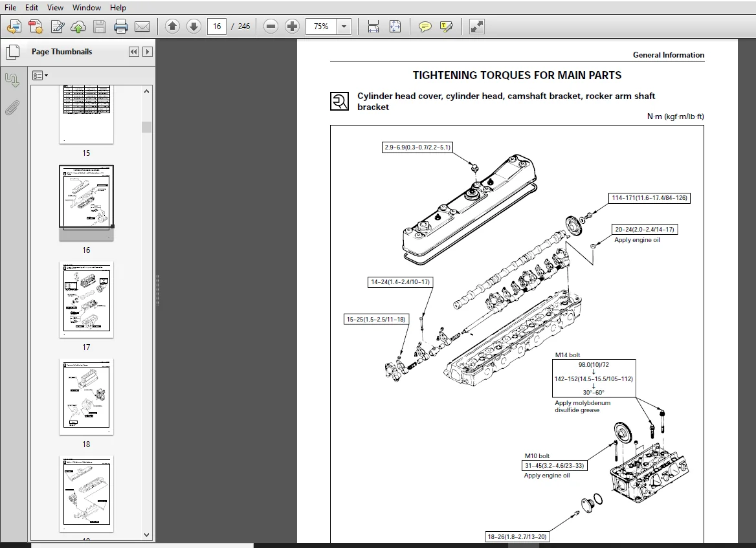
Task: Open the zoom level dropdown arrow
Action: click(344, 27)
